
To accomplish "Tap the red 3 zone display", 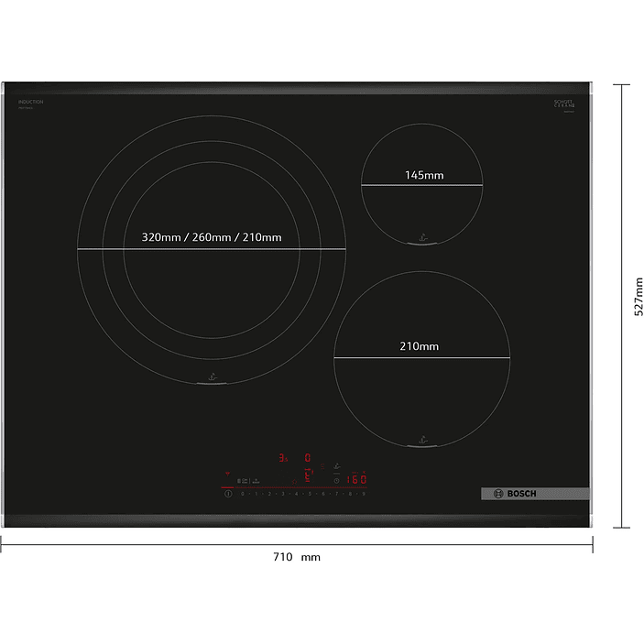I will coord(283,456).
